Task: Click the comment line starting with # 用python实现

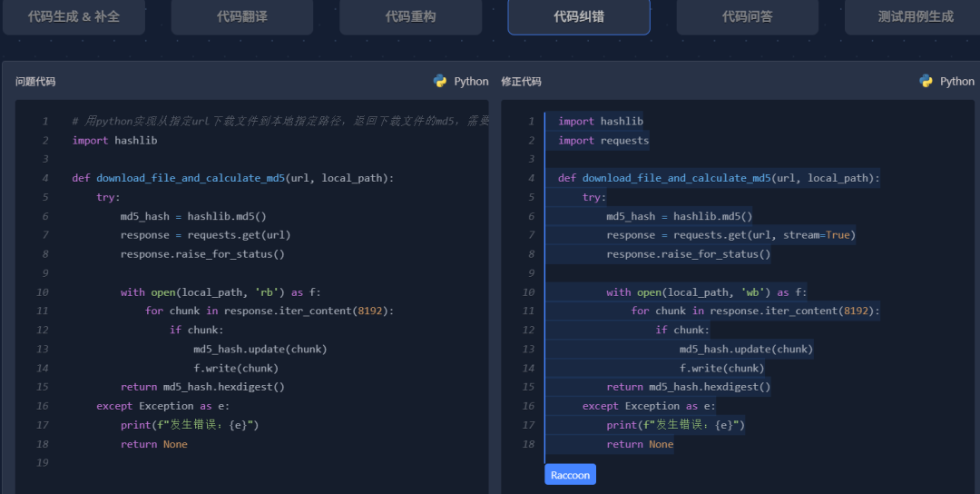Action: tap(280, 122)
